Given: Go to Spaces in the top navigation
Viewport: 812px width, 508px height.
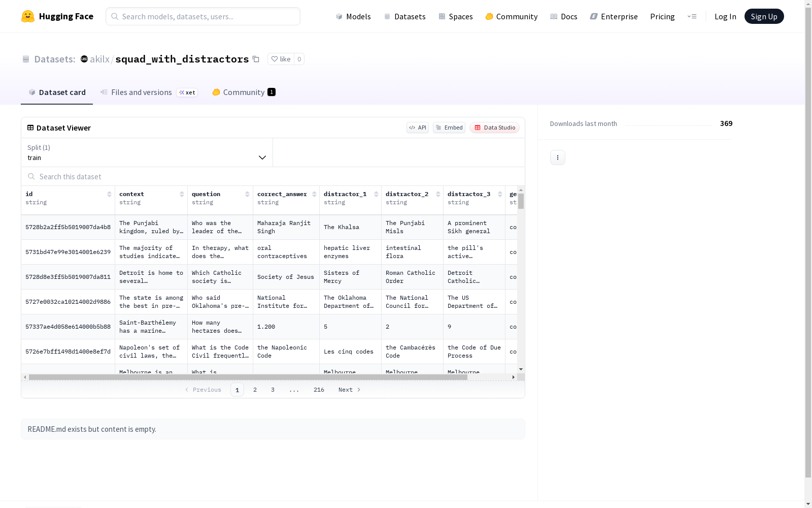Looking at the screenshot, I should pyautogui.click(x=456, y=16).
